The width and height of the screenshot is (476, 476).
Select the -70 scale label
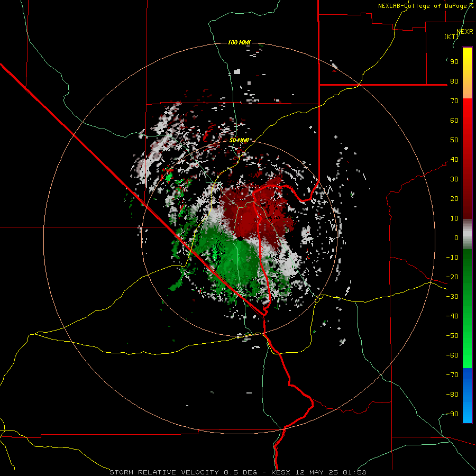pyautogui.click(x=452, y=375)
